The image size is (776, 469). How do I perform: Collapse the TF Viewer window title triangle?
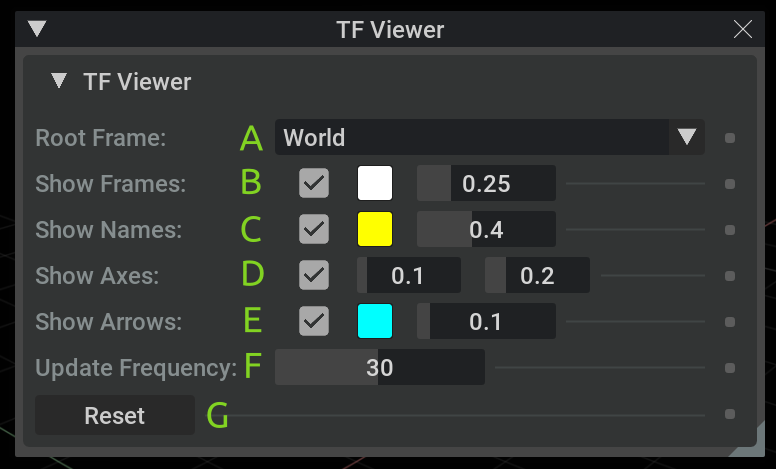[x=37, y=29]
